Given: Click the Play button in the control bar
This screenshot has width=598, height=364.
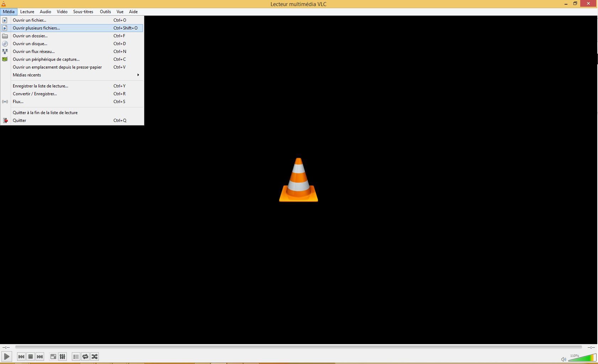Looking at the screenshot, I should click(x=7, y=357).
